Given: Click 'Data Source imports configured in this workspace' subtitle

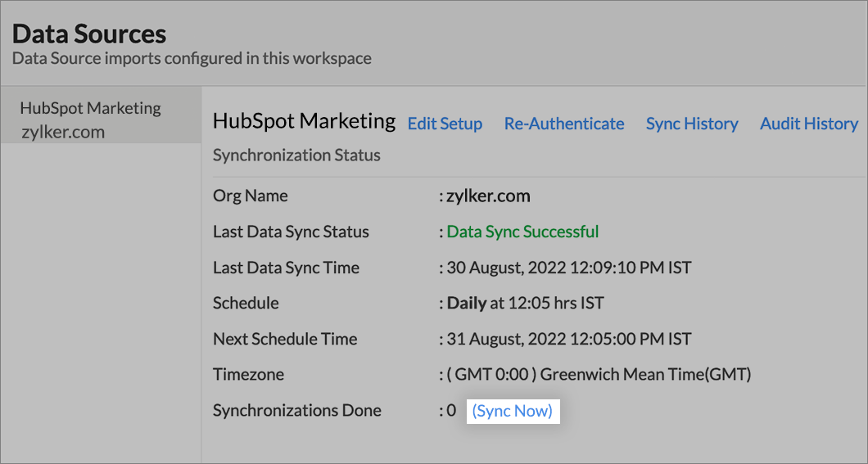Looking at the screenshot, I should 192,59.
